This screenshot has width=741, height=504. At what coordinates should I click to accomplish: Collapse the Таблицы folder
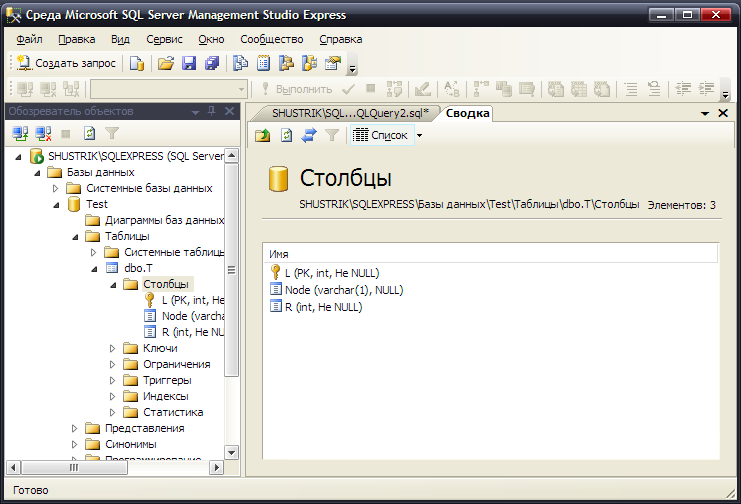[75, 236]
